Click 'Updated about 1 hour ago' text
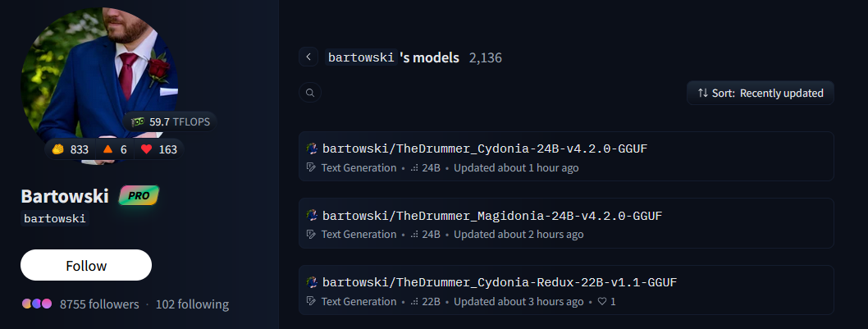The width and height of the screenshot is (868, 329). 516,168
